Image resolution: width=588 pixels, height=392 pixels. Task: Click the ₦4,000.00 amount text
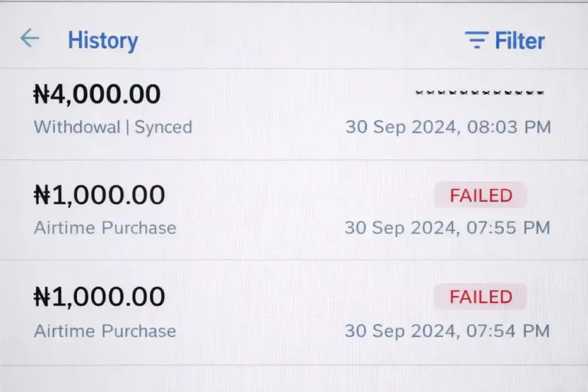point(97,93)
